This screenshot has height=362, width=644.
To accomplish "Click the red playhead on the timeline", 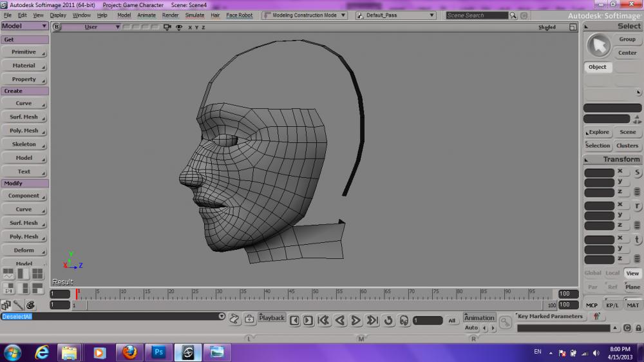I will tap(77, 293).
